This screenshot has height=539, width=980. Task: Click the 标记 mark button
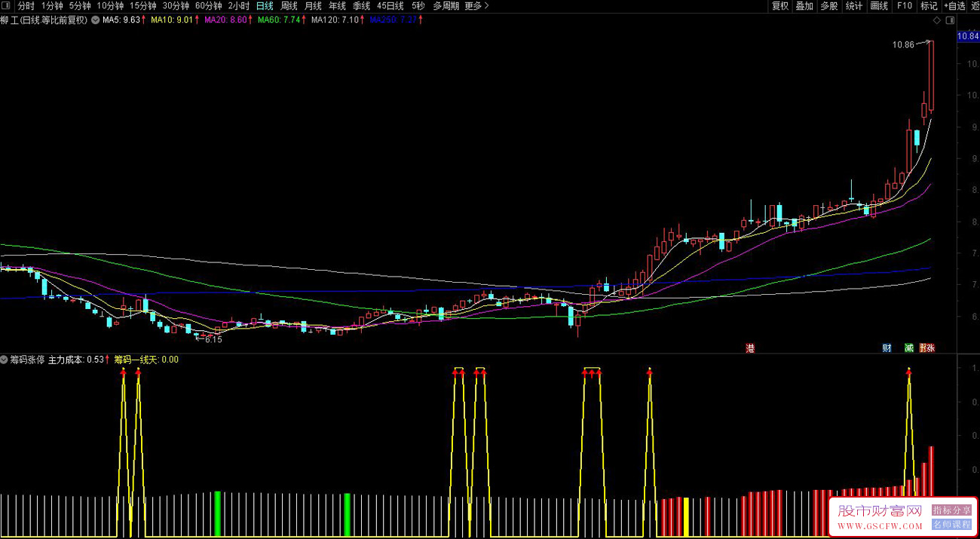click(x=929, y=6)
